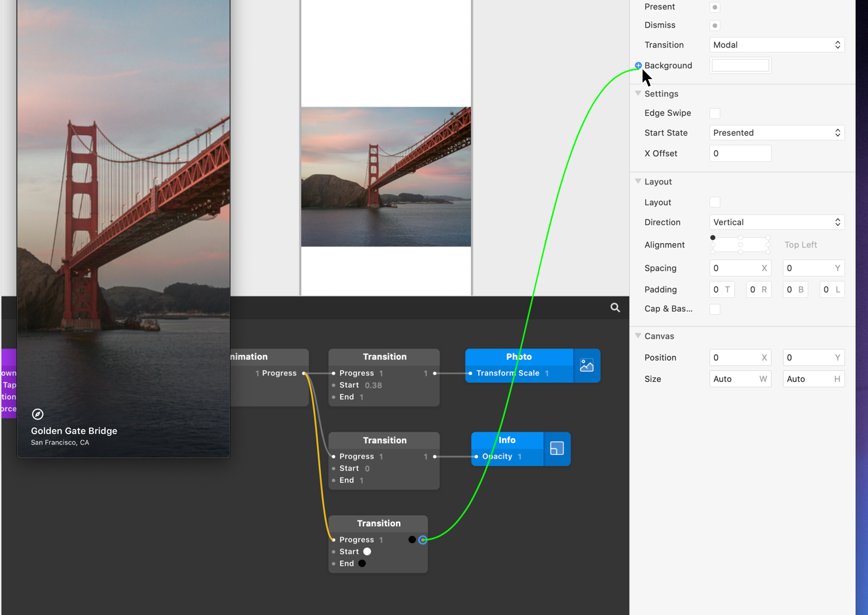Click the Background color swatch
Viewport: 868px width, 615px height.
tap(740, 66)
